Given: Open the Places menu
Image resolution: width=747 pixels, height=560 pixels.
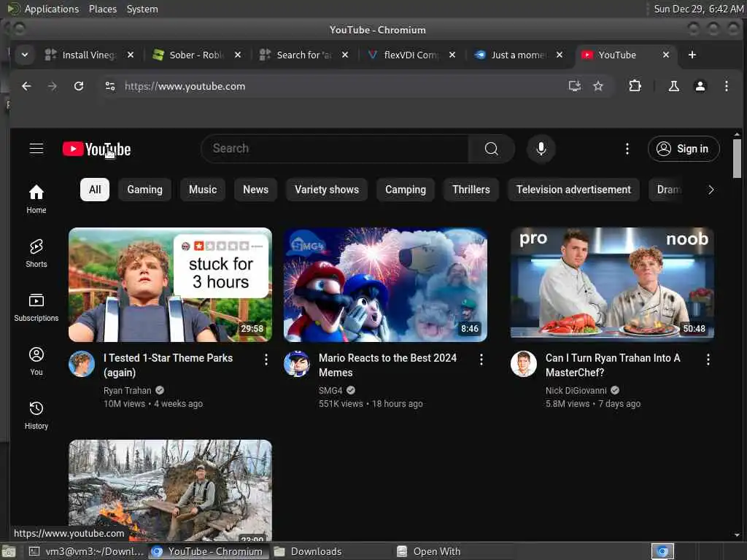Looking at the screenshot, I should tap(103, 9).
